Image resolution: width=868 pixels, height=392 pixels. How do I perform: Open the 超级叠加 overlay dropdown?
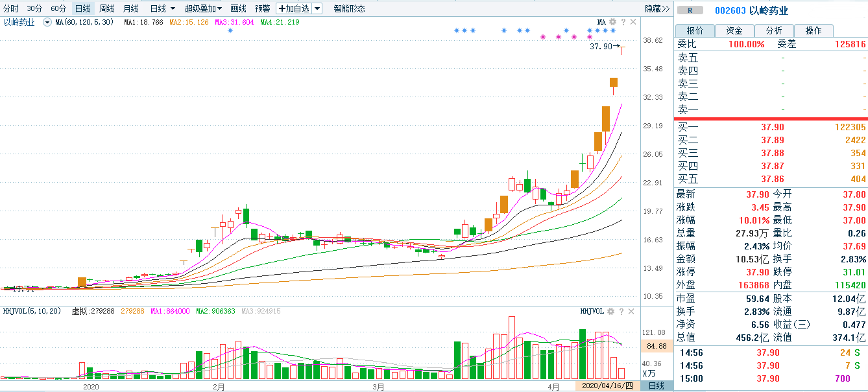tap(203, 8)
